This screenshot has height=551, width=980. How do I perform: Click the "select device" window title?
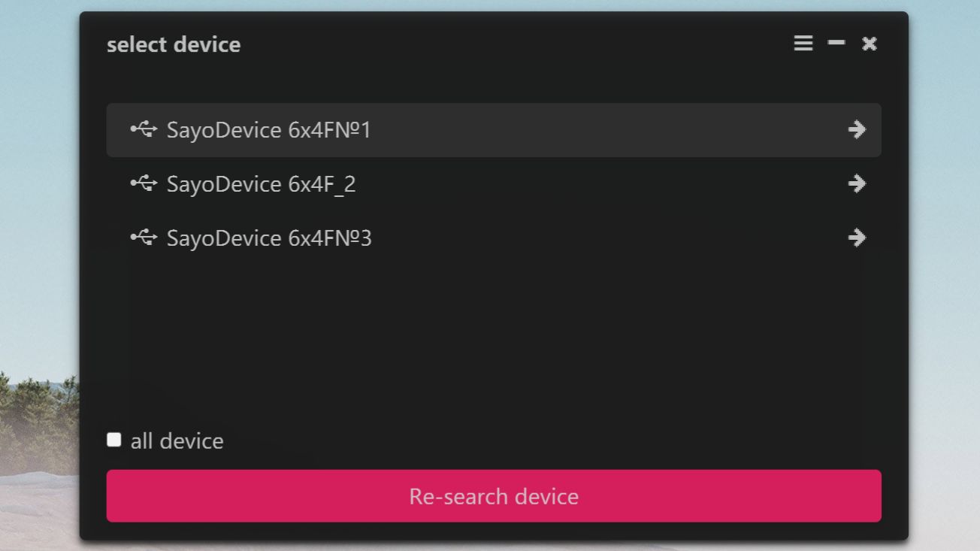174,44
